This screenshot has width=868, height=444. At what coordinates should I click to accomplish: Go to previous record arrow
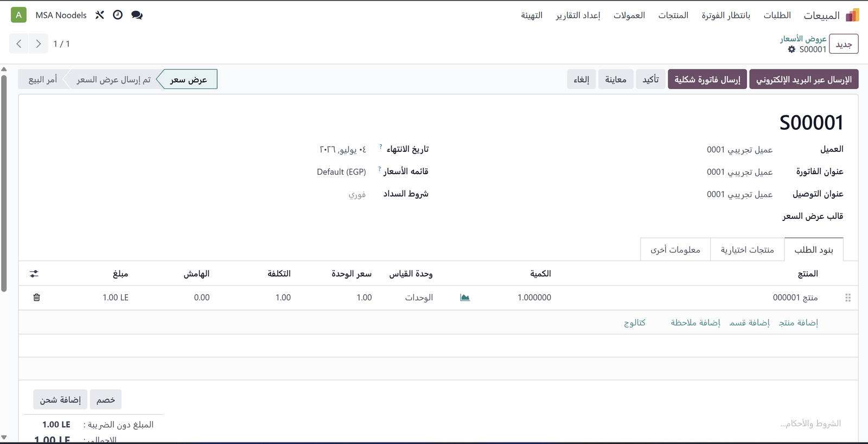(19, 44)
